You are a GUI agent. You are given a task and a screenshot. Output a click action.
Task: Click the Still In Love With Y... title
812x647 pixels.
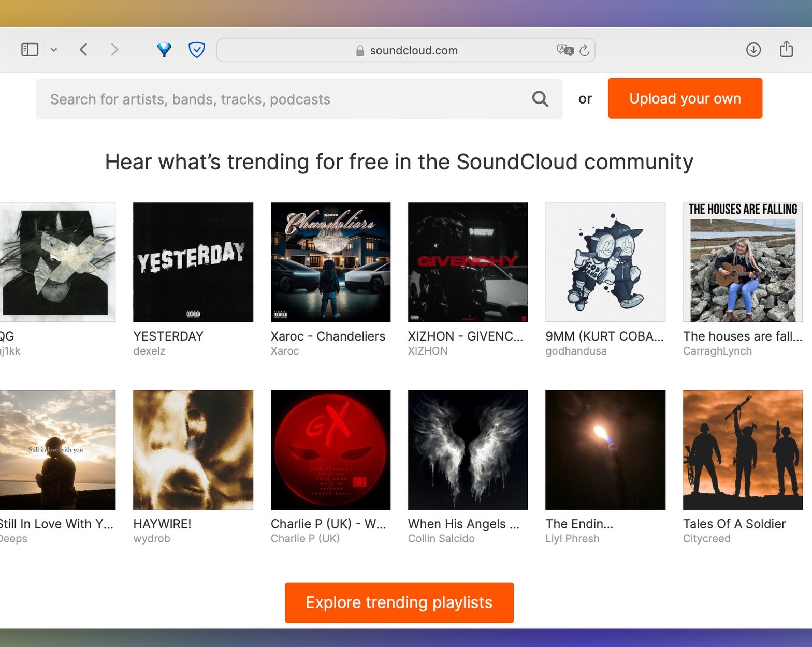[56, 524]
